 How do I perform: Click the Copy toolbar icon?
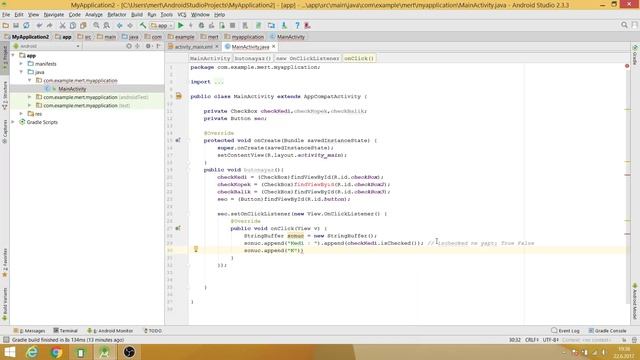[x=73, y=25]
